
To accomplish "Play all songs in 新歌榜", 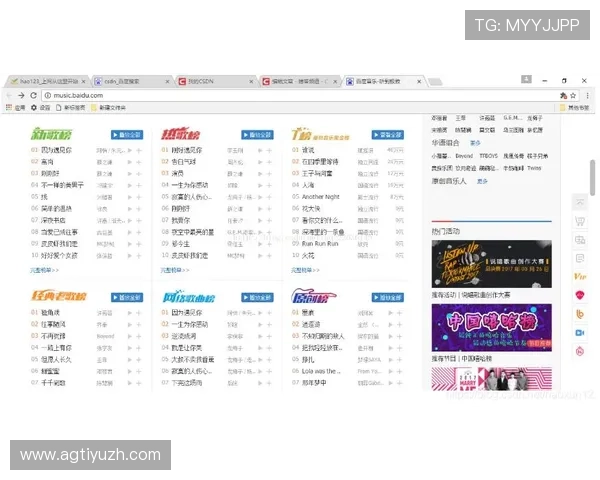I will [127, 135].
